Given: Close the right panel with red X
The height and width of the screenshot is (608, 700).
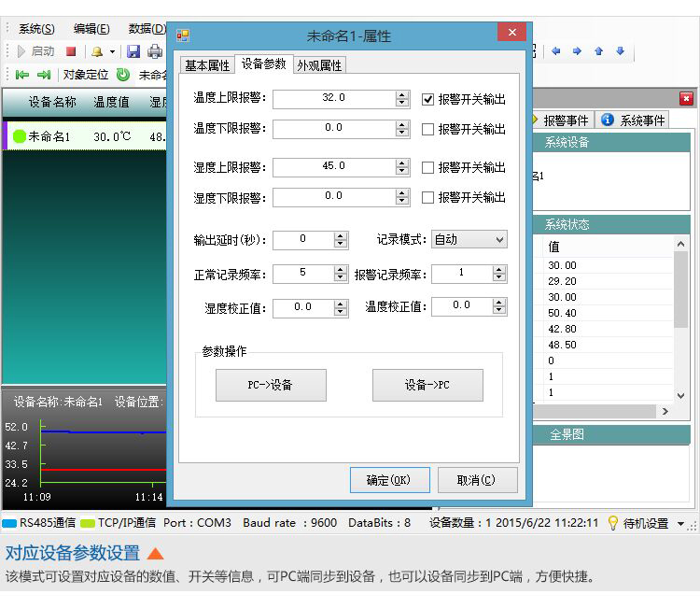Looking at the screenshot, I should (x=686, y=98).
